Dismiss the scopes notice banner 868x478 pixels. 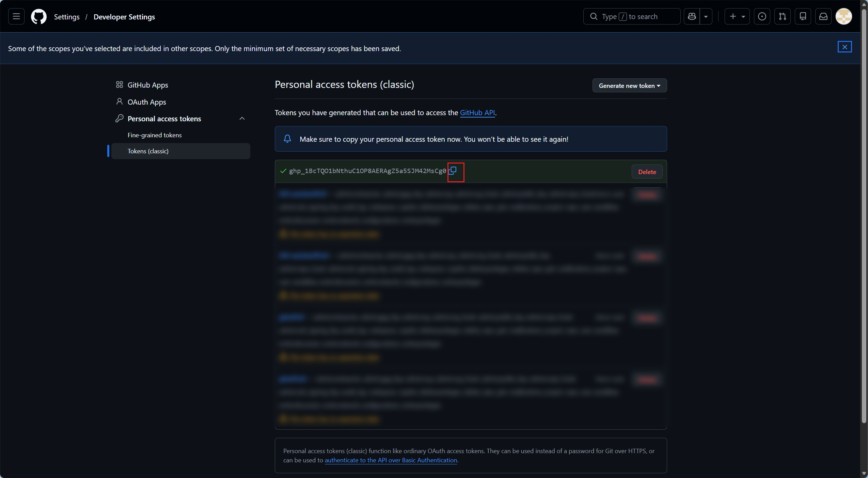[845, 47]
